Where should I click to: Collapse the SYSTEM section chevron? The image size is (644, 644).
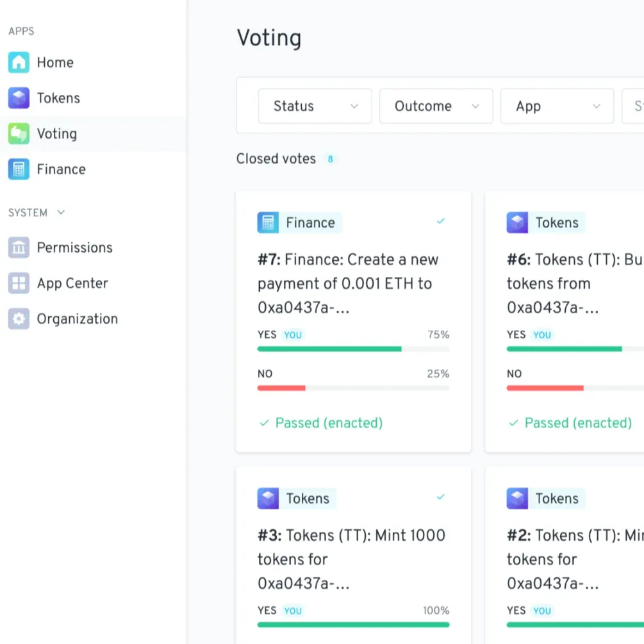point(61,213)
